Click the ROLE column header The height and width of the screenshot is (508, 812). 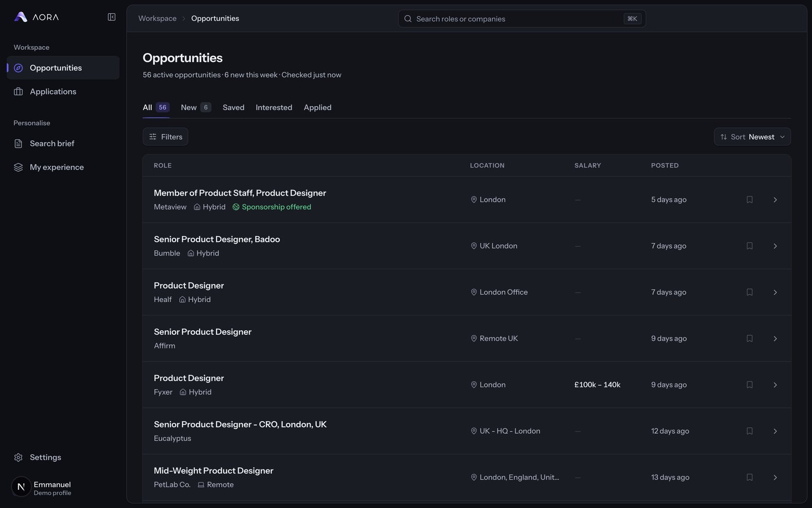162,166
